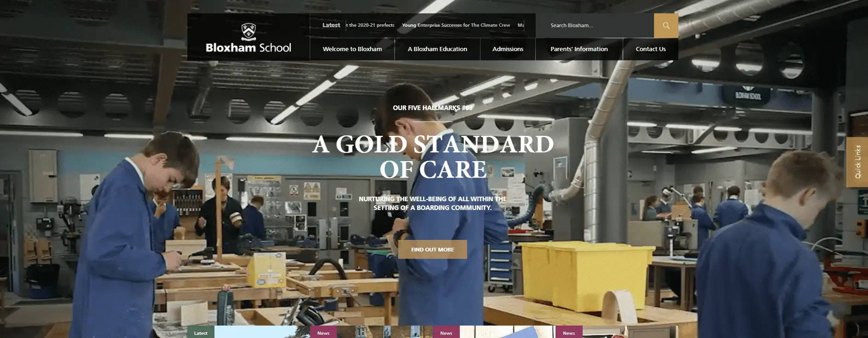
Task: Click the Bloxham School crest logo
Action: click(249, 31)
